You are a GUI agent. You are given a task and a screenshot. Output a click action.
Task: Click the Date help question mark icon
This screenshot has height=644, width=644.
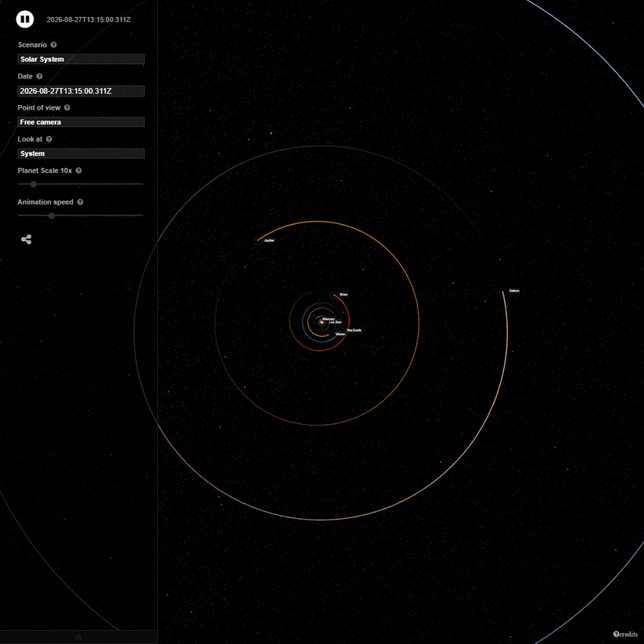(x=40, y=76)
